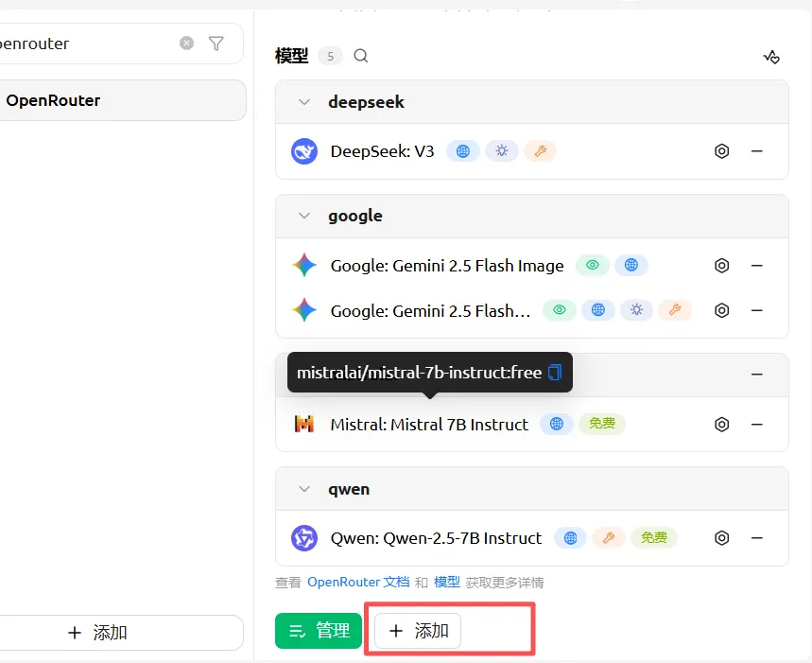
Task: Click the Mistral 免费 free tag
Action: click(602, 424)
